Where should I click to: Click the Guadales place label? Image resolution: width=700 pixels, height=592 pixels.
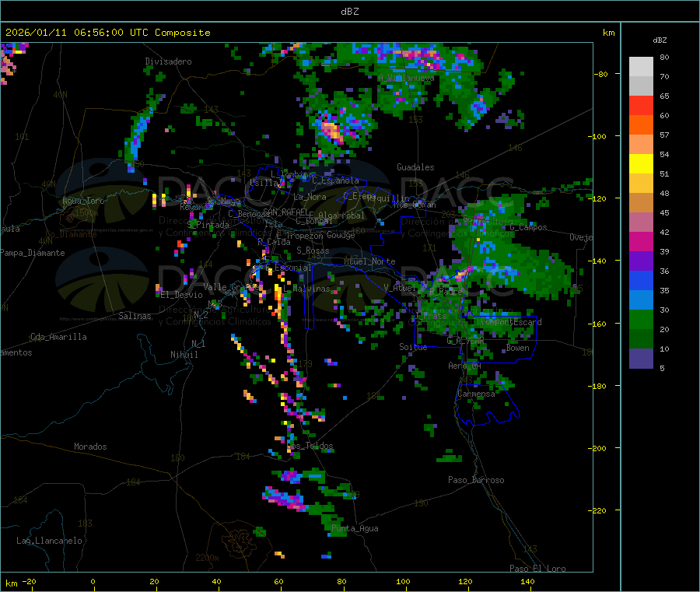(x=415, y=167)
